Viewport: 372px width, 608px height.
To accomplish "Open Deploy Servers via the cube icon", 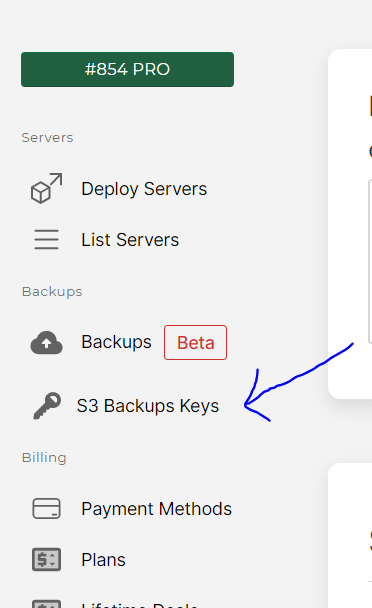I will (47, 188).
